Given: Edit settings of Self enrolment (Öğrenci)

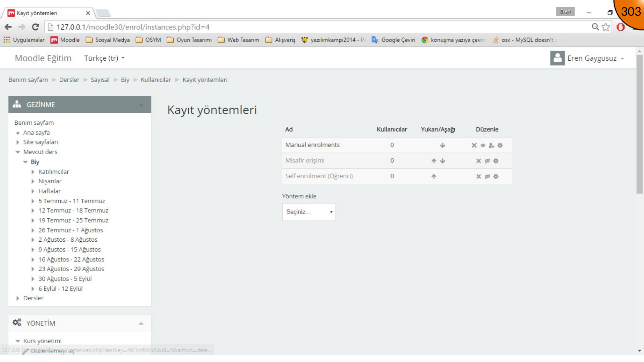Looking at the screenshot, I should (496, 176).
